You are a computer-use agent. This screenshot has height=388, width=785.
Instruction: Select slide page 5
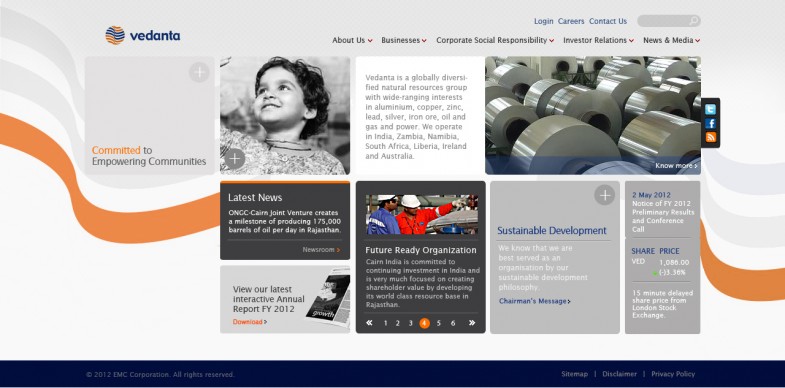(439, 323)
